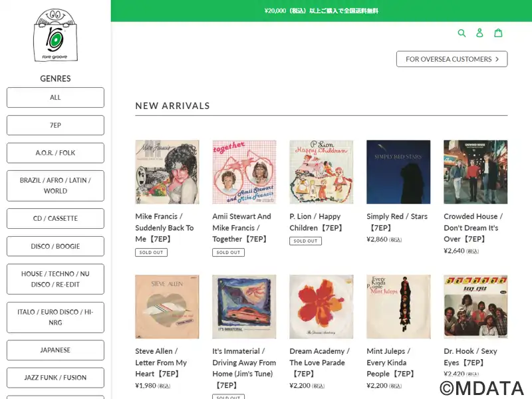
Task: Click P. Lion Happy Children cover
Action: [321, 172]
